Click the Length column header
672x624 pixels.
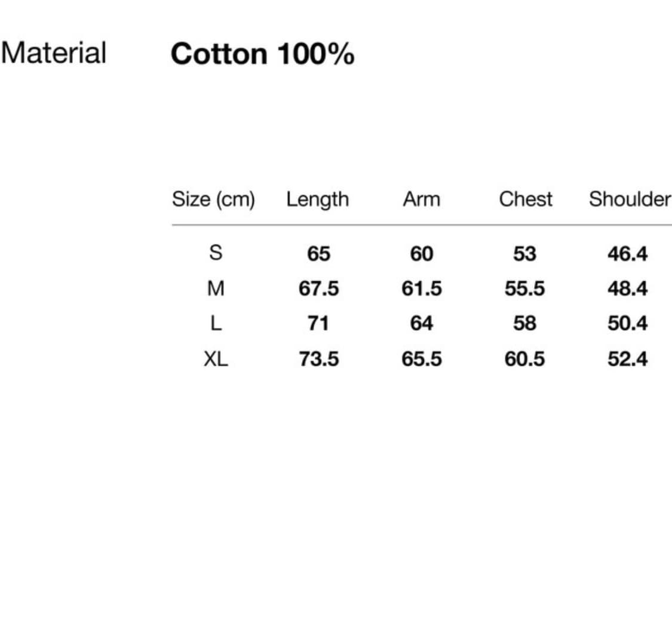[317, 199]
